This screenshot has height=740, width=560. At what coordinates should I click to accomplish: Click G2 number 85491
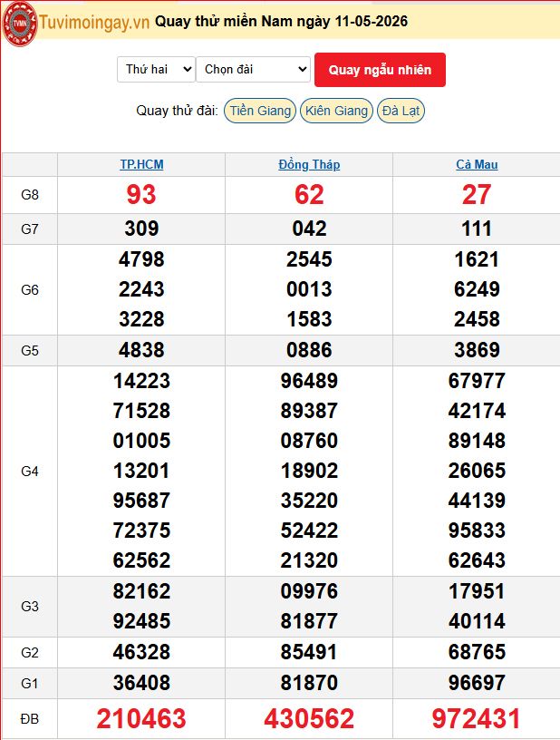(x=309, y=652)
